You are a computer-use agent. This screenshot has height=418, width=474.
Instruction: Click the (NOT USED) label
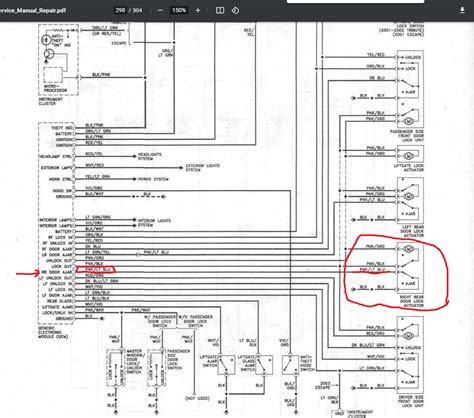pos(197,398)
